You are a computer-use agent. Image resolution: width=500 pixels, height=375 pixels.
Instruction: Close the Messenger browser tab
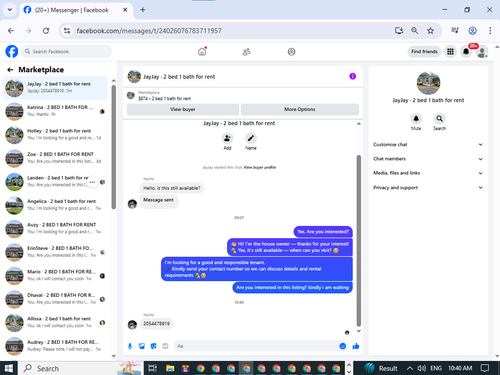point(125,10)
